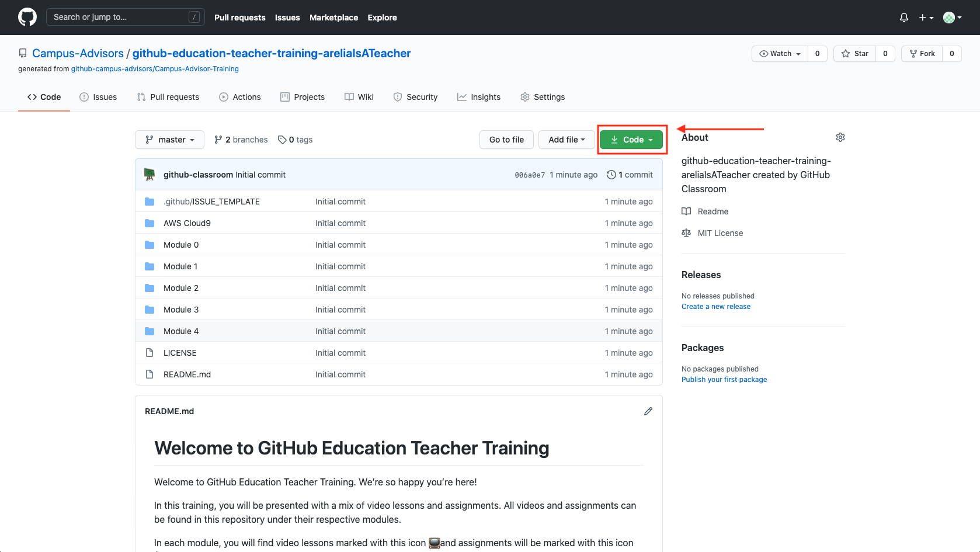Viewport: 980px width, 552px height.
Task: Star this repository
Action: pos(854,54)
